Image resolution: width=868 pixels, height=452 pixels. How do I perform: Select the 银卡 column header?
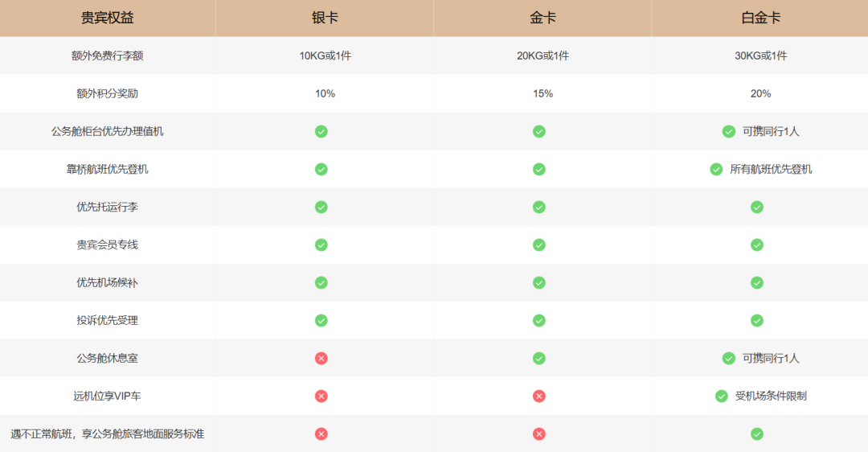click(325, 18)
